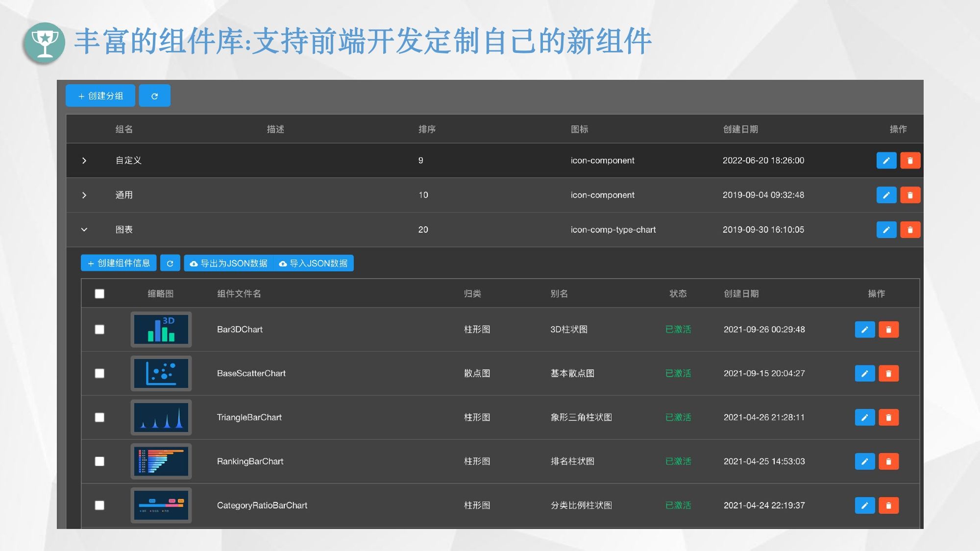Expand the 通用 group row

84,195
